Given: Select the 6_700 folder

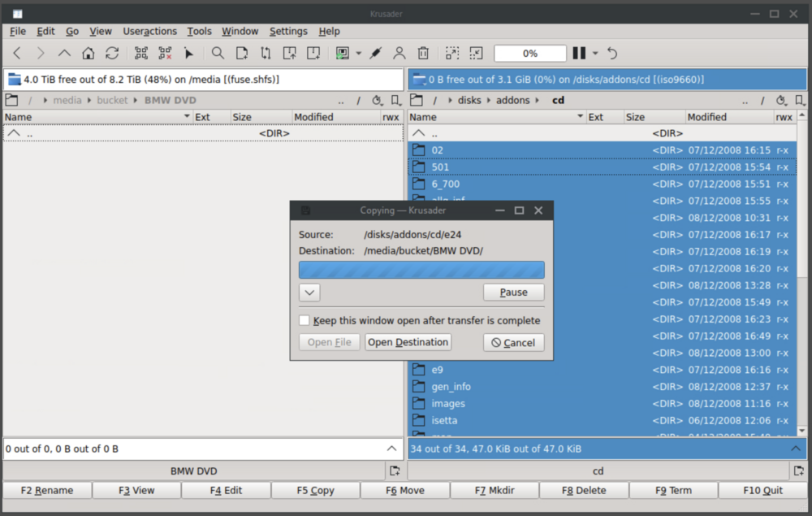Looking at the screenshot, I should (x=445, y=184).
